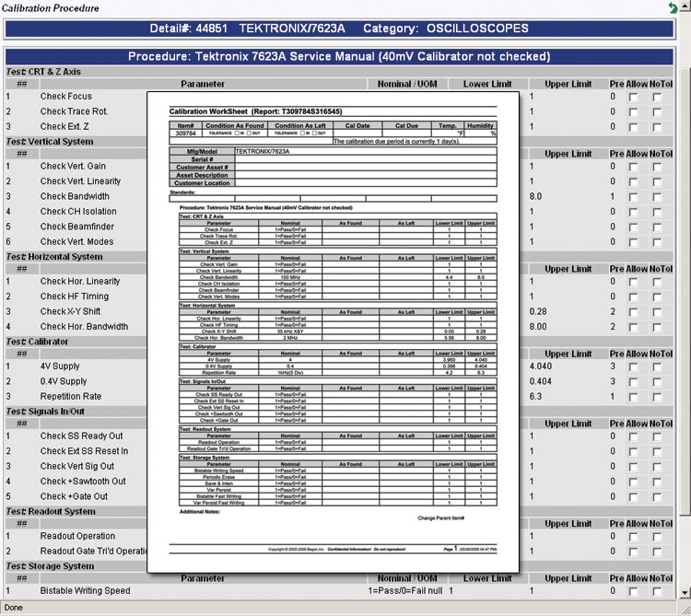Click the 'Check Bandwidth' parameter text
Viewport: 691px width, 616px height.
click(75, 196)
